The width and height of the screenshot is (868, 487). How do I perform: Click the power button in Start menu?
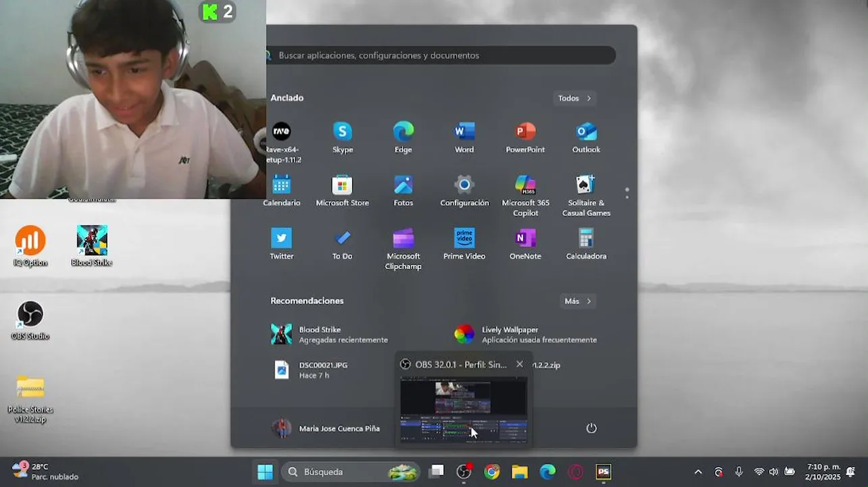click(x=592, y=428)
